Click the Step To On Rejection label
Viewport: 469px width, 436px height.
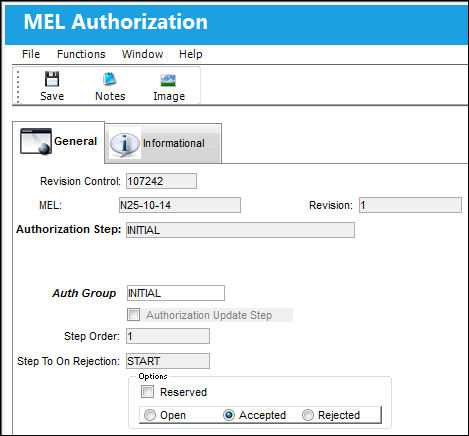click(68, 361)
